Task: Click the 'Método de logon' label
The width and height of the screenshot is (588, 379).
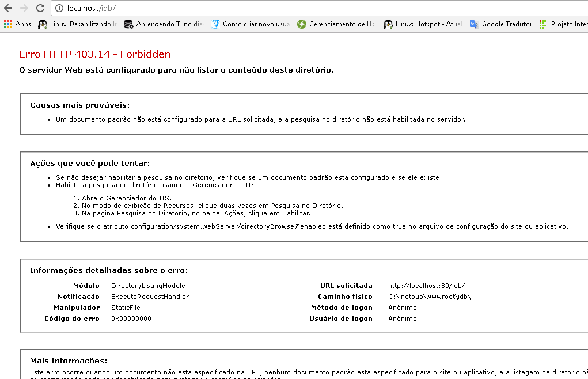Action: point(342,308)
